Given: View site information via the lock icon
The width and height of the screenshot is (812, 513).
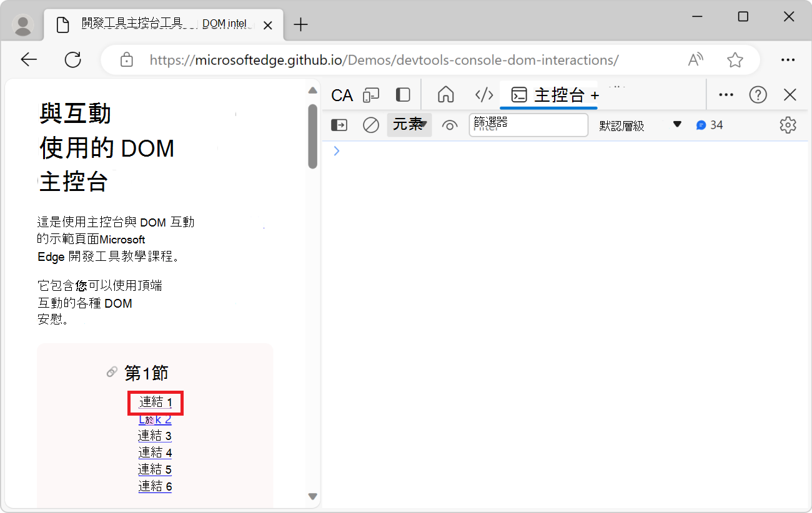Looking at the screenshot, I should (127, 60).
